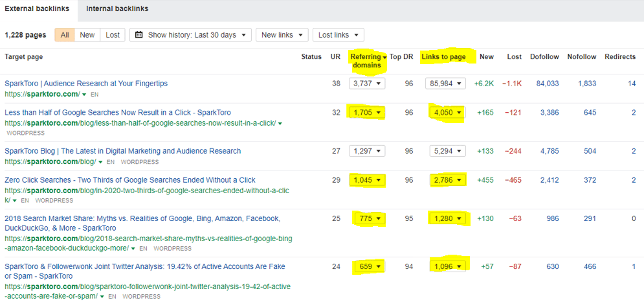Sort by New column header
This screenshot has width=644, height=302.
pos(487,57)
